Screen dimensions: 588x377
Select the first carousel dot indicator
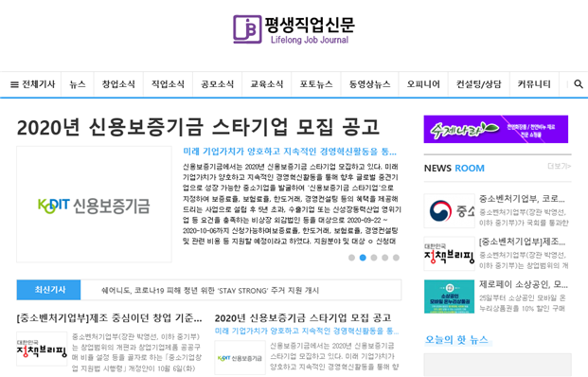351,258
